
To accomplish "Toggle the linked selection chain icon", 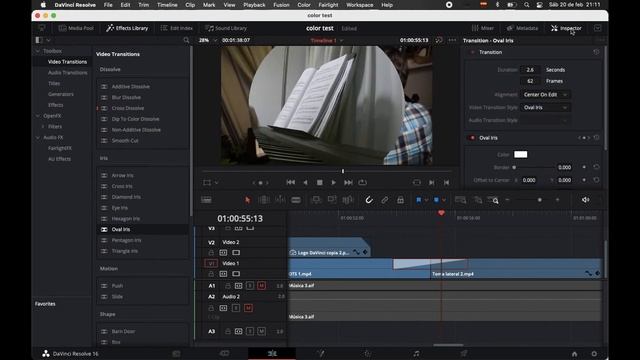I will coord(384,200).
